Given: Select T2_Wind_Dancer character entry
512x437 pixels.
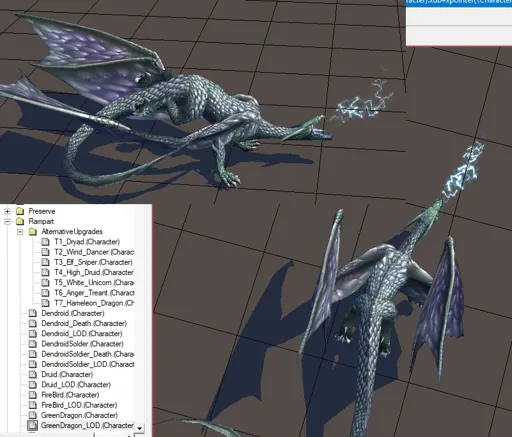Looking at the screenshot, I should (94, 252).
